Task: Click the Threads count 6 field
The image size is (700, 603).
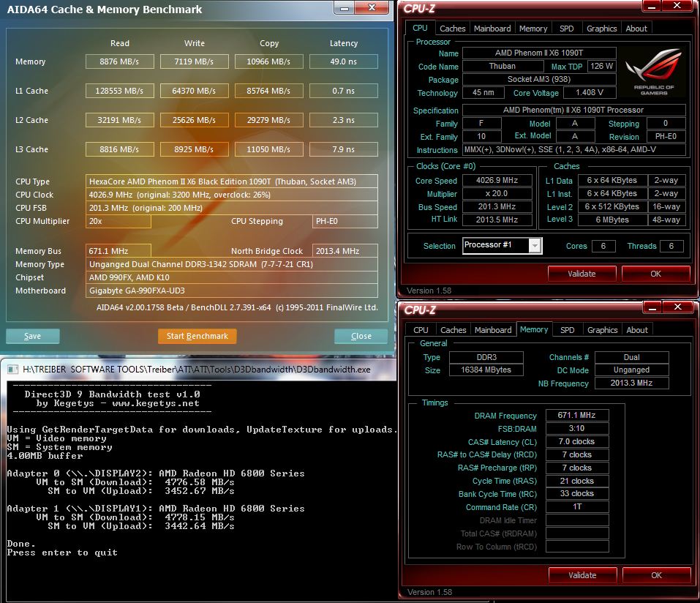Action: [671, 246]
